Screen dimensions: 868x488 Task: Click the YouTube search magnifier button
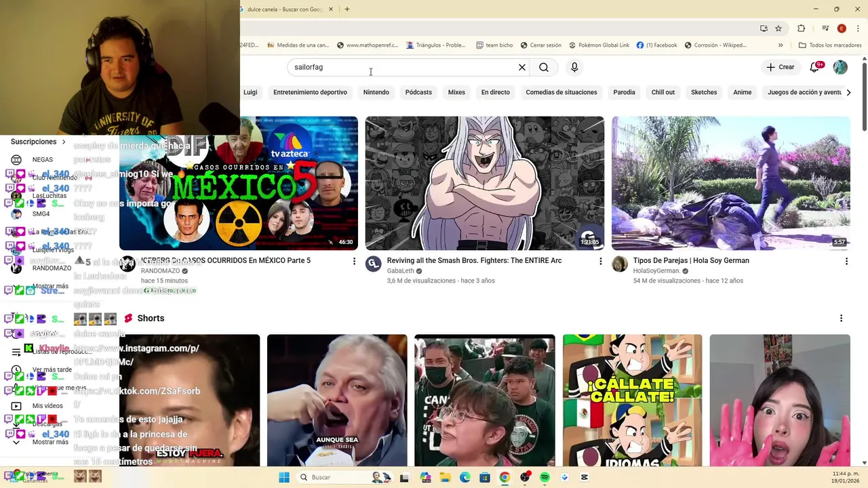(544, 67)
